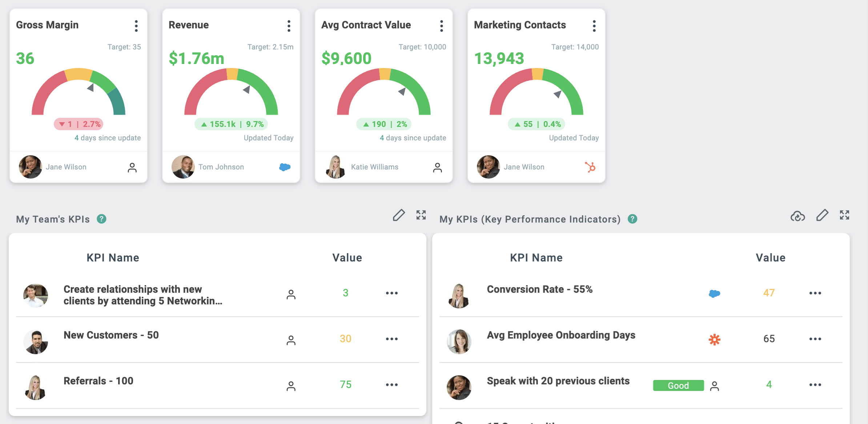The height and width of the screenshot is (424, 868).
Task: Click the edit pencil for My KPIs section
Action: (822, 215)
